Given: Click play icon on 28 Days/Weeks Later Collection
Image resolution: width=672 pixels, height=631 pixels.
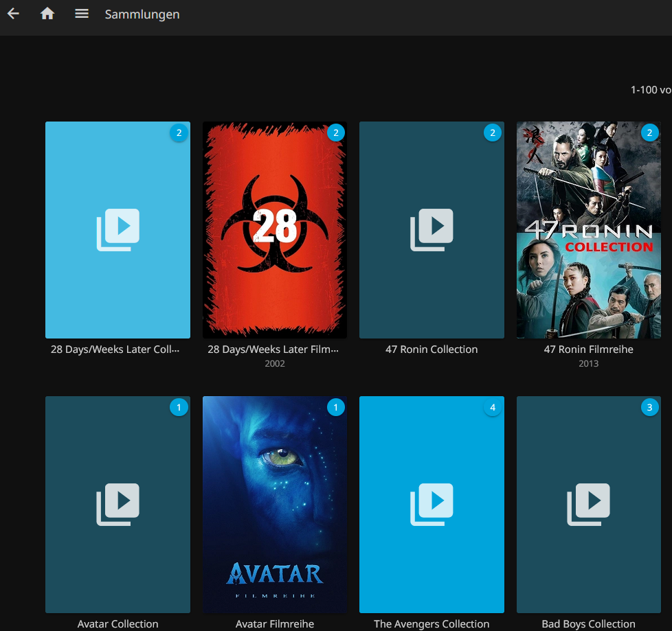Looking at the screenshot, I should tap(117, 229).
